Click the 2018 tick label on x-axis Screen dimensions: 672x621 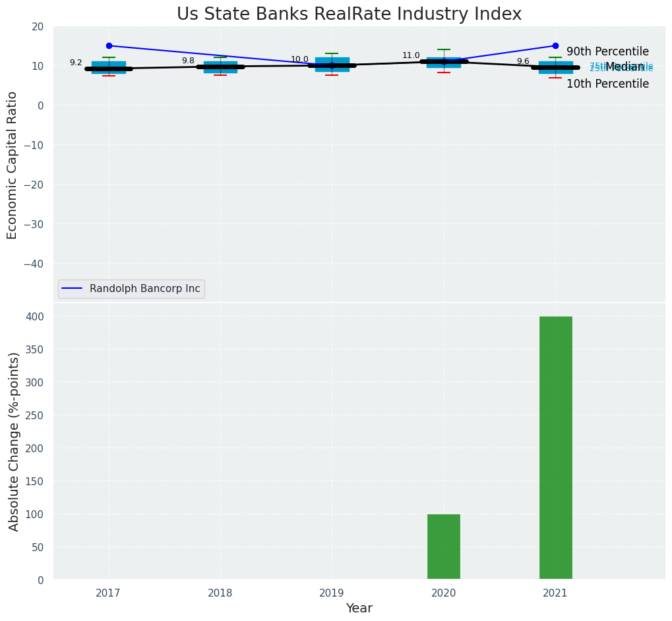pos(220,593)
